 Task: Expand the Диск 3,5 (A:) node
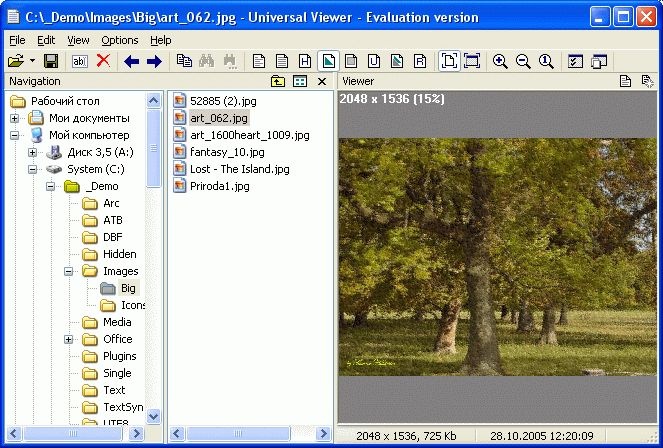(33, 152)
